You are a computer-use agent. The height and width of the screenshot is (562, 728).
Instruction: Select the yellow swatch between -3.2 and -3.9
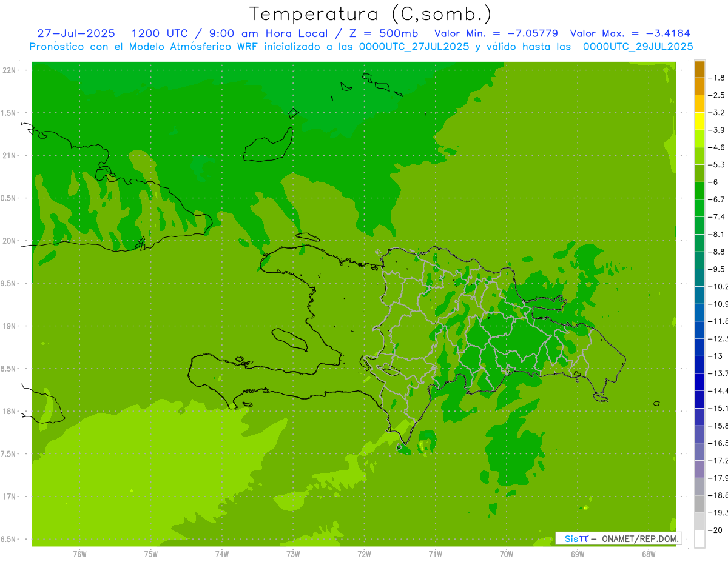tap(699, 121)
